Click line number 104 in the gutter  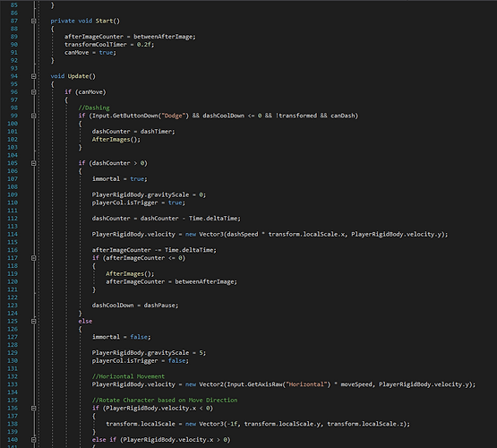(13, 155)
